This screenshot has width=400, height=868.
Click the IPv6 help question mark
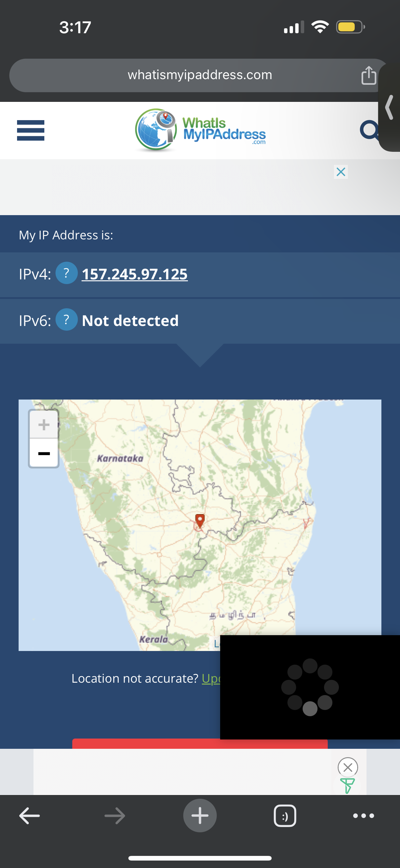(x=66, y=319)
